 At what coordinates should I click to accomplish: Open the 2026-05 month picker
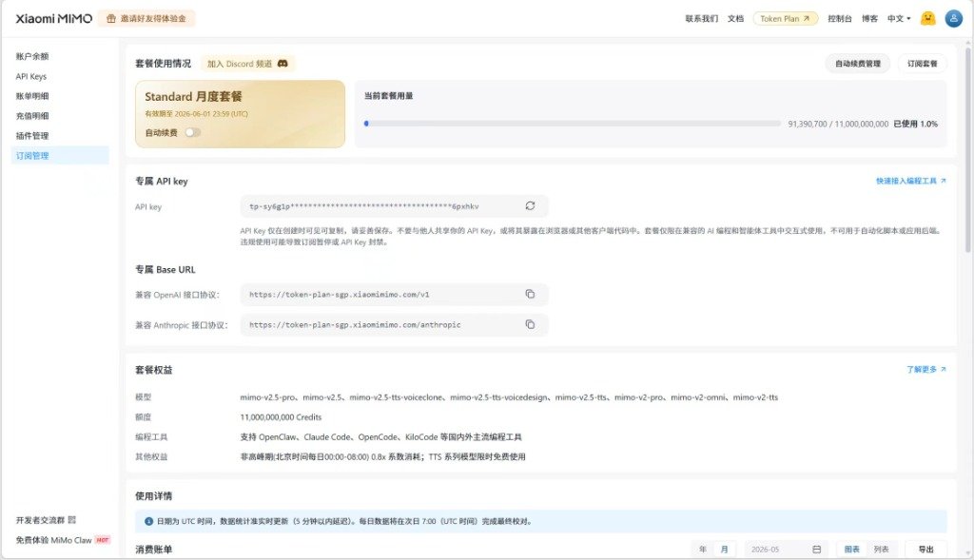tap(785, 550)
